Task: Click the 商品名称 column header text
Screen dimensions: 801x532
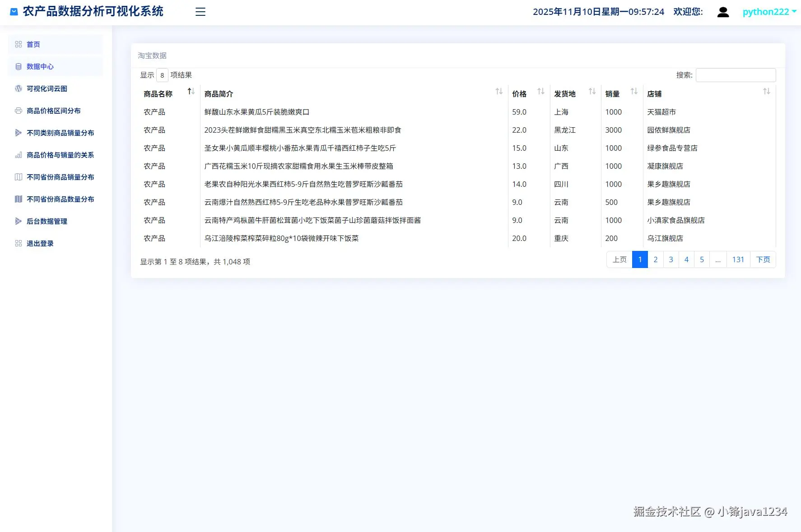Action: pyautogui.click(x=158, y=94)
